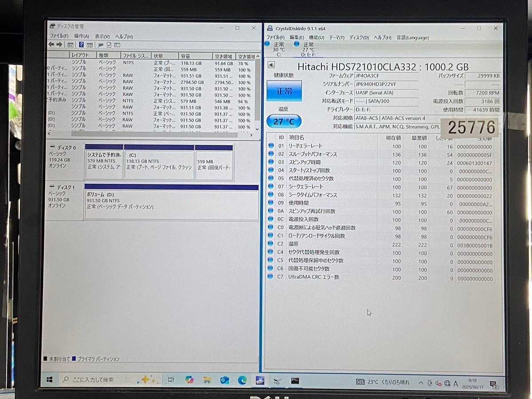Viewport: 532px width, 399px height.
Task: Open the command prompt taskbar icon
Action: pyautogui.click(x=295, y=380)
